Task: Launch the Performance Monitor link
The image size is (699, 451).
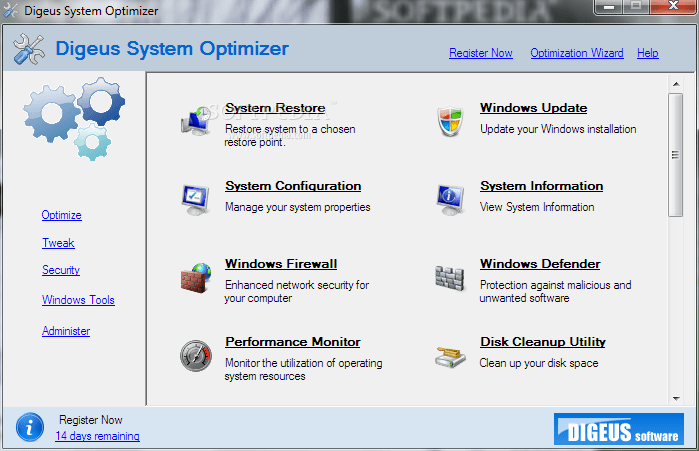Action: coord(293,342)
